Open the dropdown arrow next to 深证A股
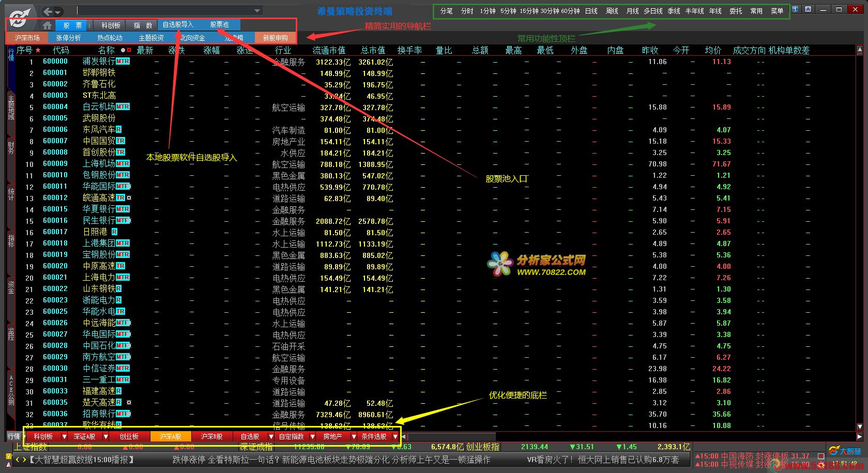The height and width of the screenshot is (473, 868). coord(105,437)
